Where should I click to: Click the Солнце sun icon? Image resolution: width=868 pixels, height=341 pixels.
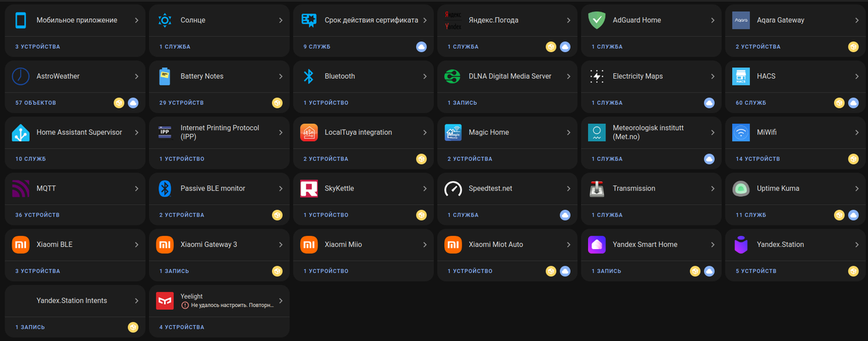coord(165,20)
